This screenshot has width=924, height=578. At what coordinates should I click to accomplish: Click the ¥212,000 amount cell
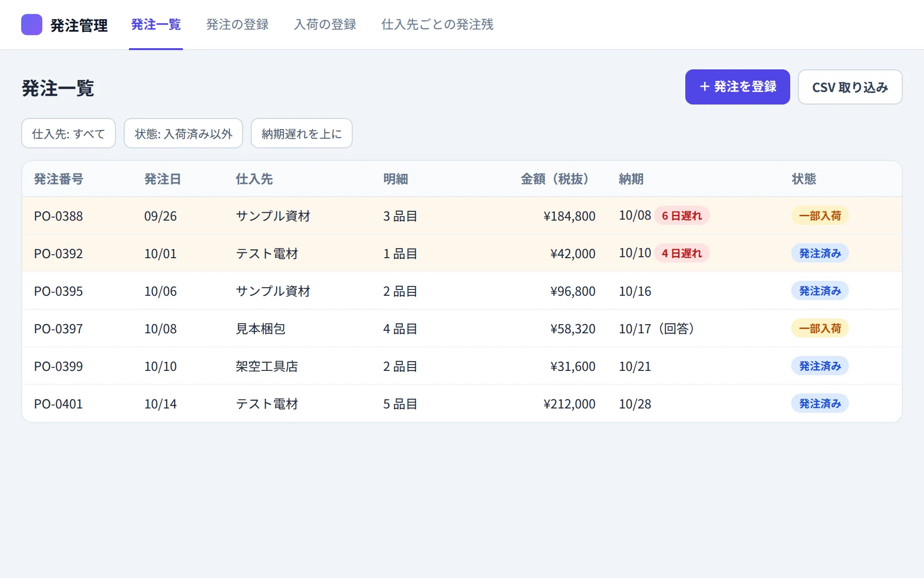tap(569, 404)
